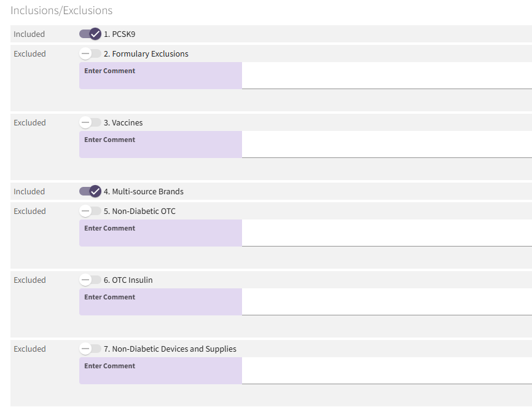Switch on the Vaccines toggle
Viewport: 532px width, 407px height.
(90, 123)
